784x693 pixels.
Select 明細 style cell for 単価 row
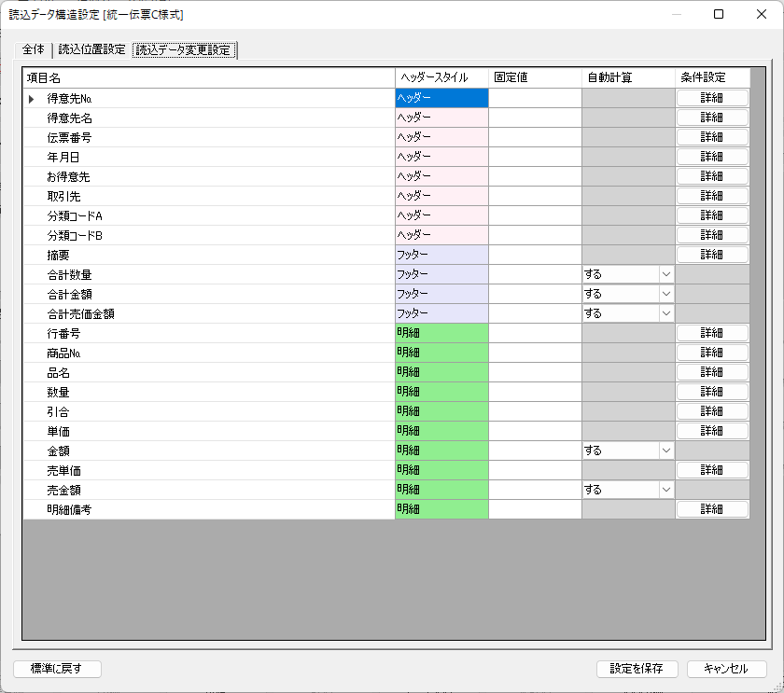point(441,431)
